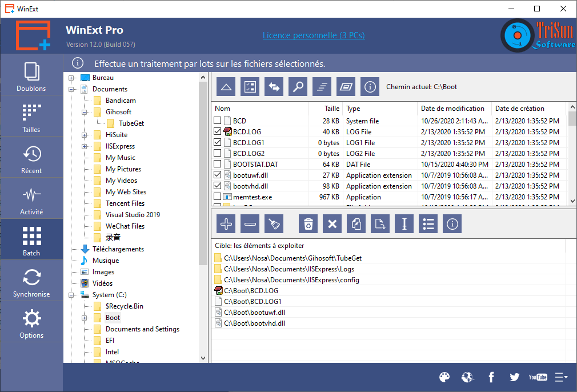Click the folder tree vertical scrollbar thumb
577x392 pixels.
click(203, 173)
